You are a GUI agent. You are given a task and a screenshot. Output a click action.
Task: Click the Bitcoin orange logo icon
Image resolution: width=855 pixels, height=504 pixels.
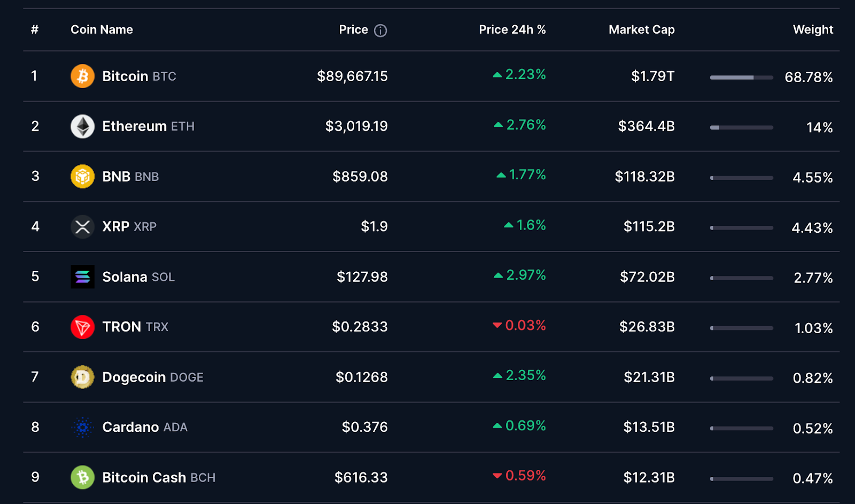[x=82, y=76]
